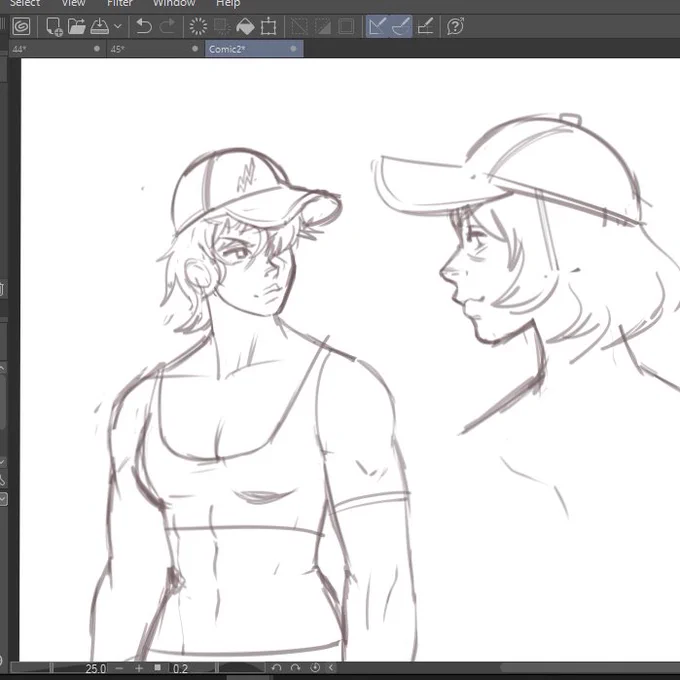Screen dimensions: 680x680
Task: Open the Select menu
Action: coord(25,3)
